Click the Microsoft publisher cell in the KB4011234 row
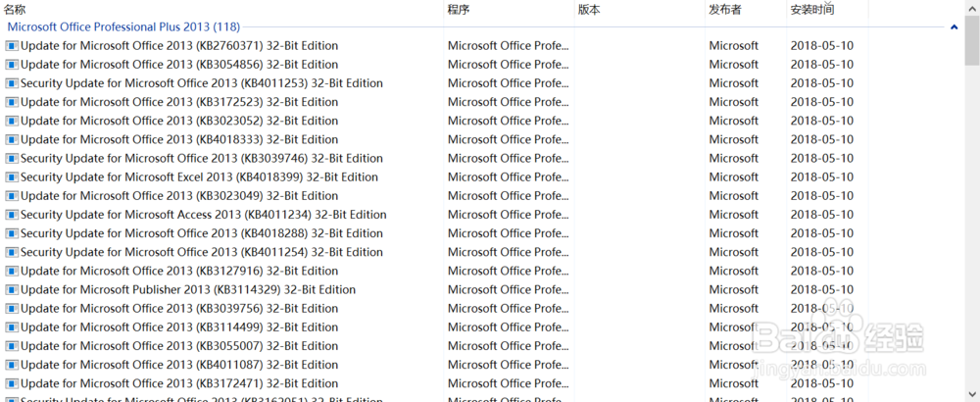The height and width of the screenshot is (402, 980). pos(734,215)
